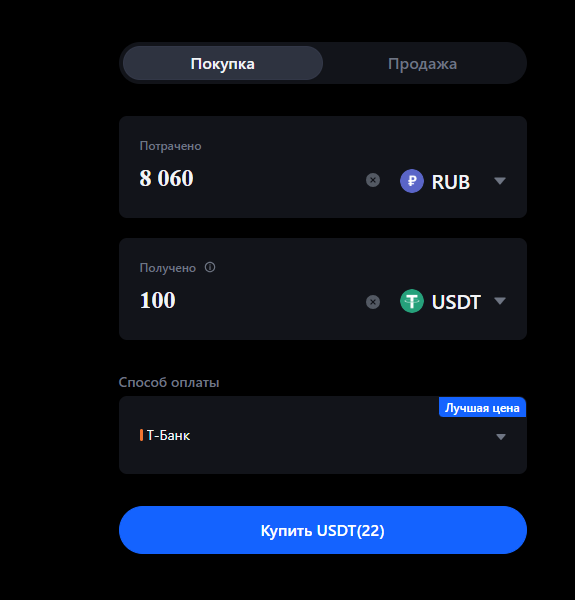Image resolution: width=575 pixels, height=600 pixels.
Task: Click the USDT coin label
Action: 456,302
